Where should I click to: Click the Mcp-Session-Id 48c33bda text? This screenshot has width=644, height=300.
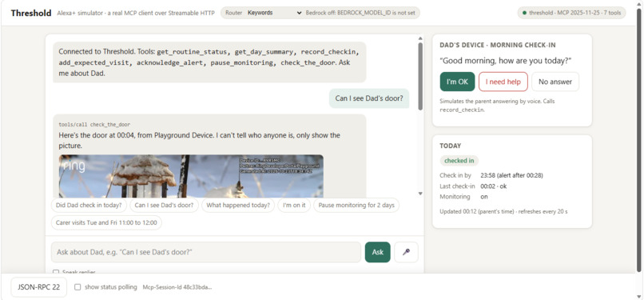coord(177,287)
